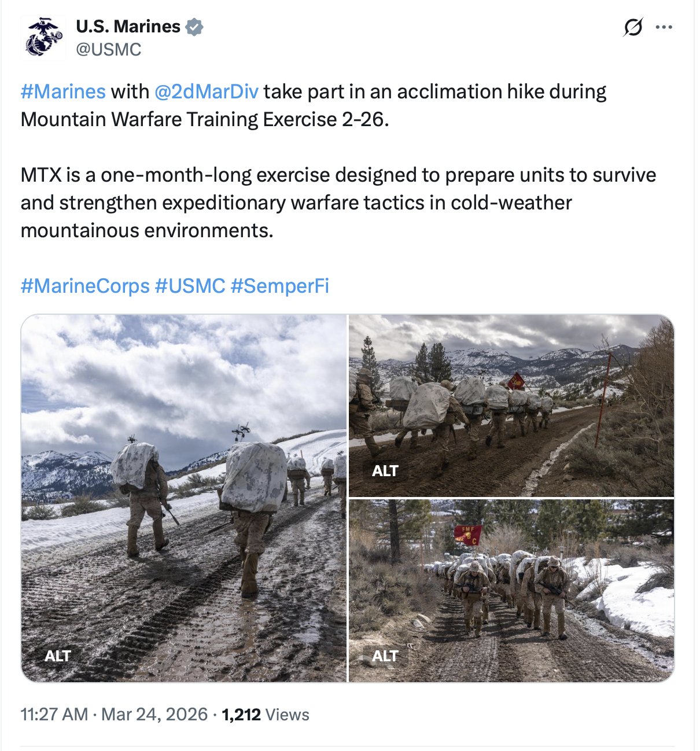Click the post text about MTX exercise
This screenshot has width=700, height=751.
[x=338, y=203]
